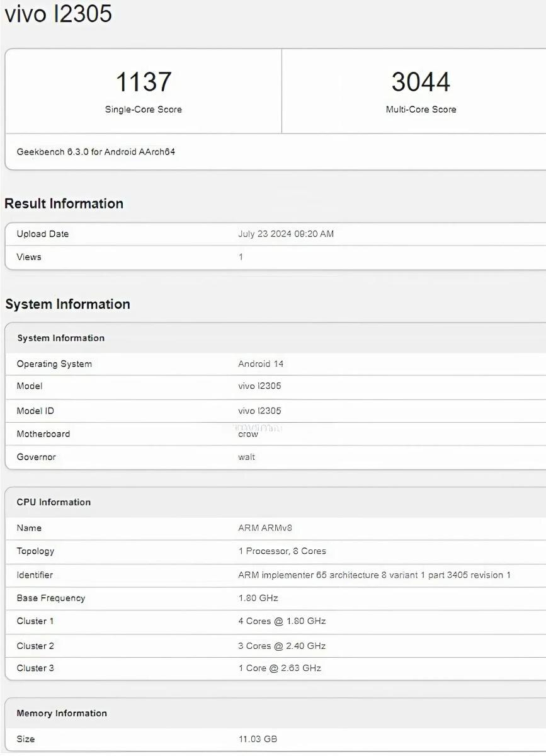Viewport: 546px width, 756px height.
Task: Select the single-core score value 1137
Action: point(144,82)
